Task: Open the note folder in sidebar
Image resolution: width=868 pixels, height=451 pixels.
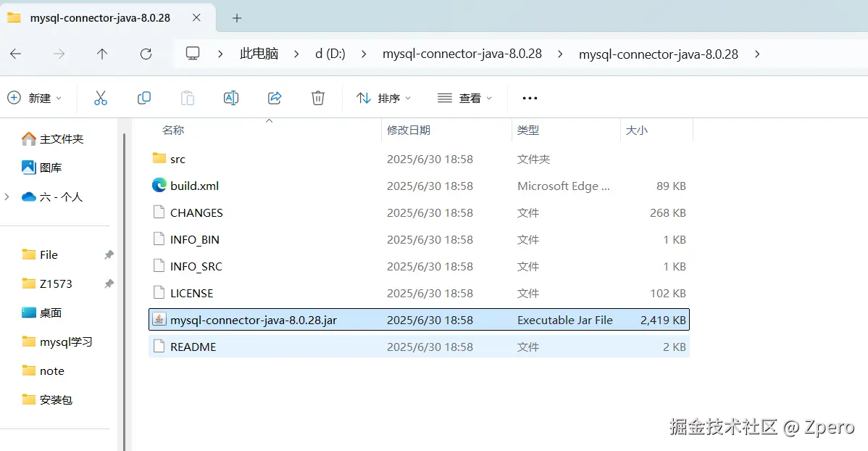Action: (x=43, y=371)
